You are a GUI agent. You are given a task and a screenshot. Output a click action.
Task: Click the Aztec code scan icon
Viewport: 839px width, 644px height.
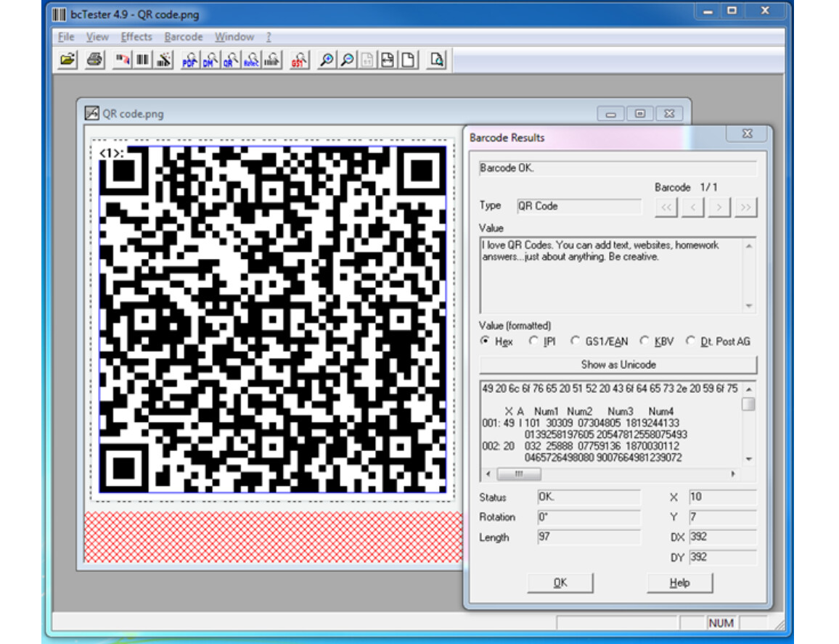[251, 60]
